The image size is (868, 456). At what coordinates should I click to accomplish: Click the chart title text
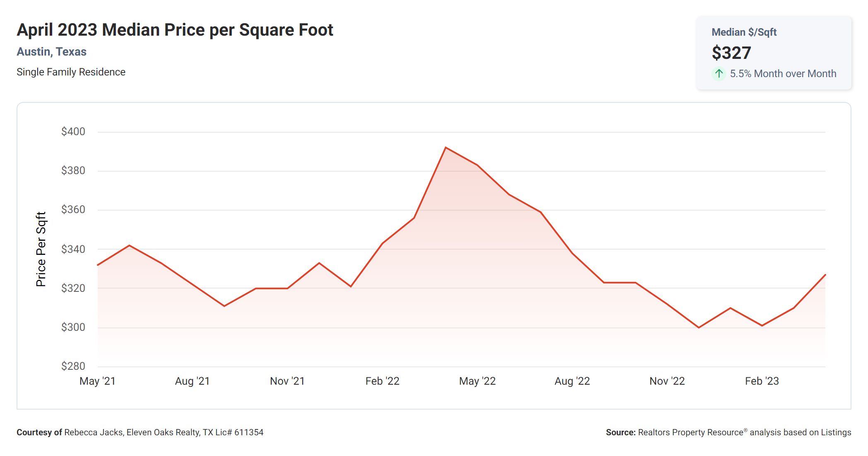(175, 30)
